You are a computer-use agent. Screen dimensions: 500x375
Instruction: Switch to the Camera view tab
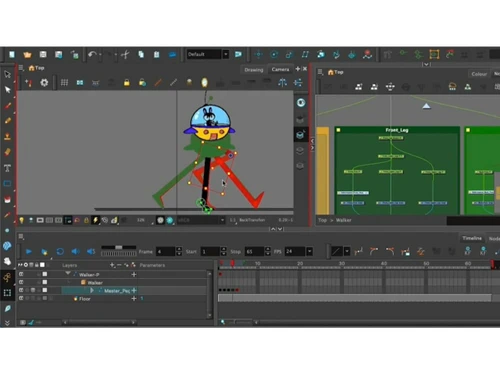280,69
